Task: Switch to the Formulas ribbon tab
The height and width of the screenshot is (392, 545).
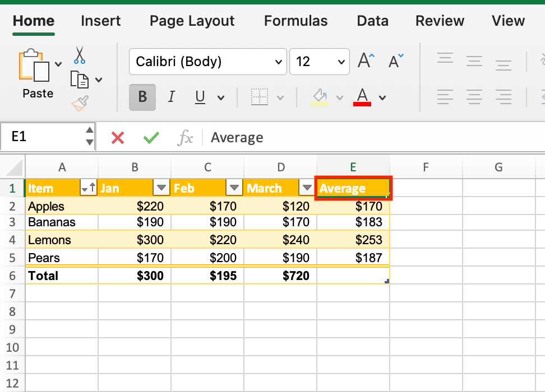Action: tap(295, 21)
